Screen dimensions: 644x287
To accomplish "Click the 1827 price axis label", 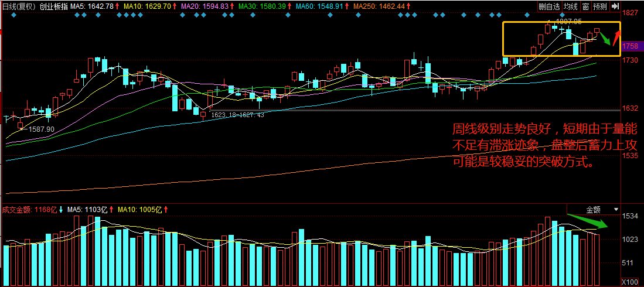I will [629, 13].
